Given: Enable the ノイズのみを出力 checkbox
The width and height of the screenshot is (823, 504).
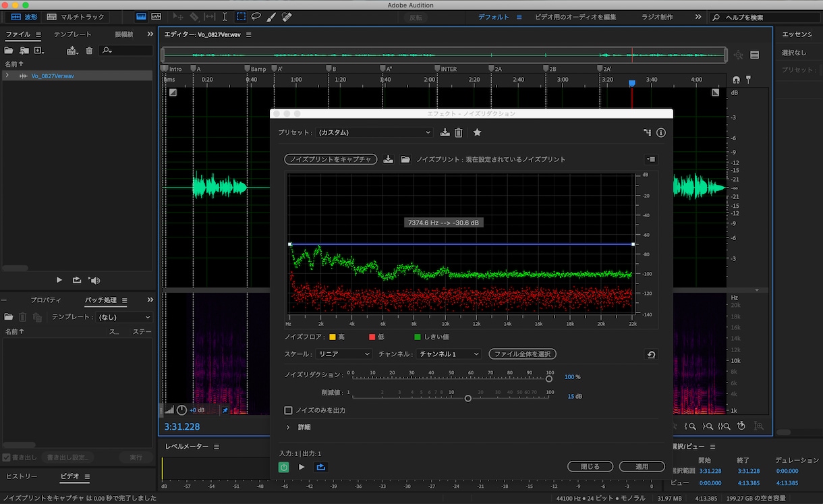Looking at the screenshot, I should (x=289, y=410).
